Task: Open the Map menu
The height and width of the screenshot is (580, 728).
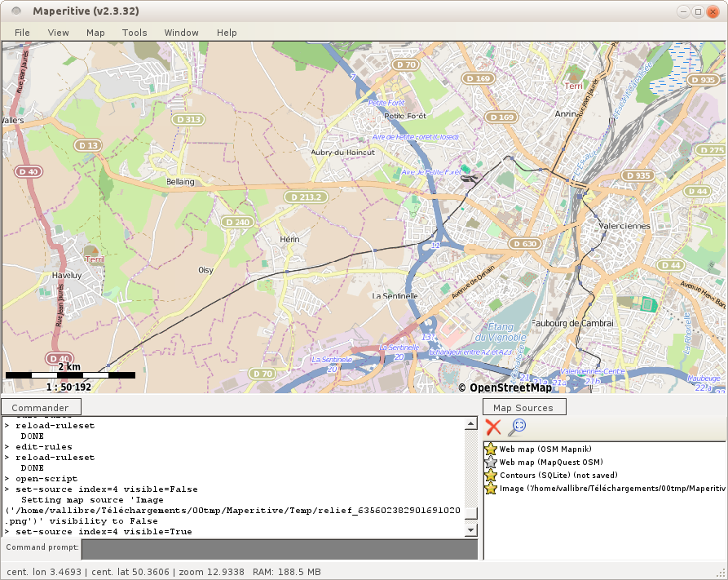Action: (x=95, y=33)
